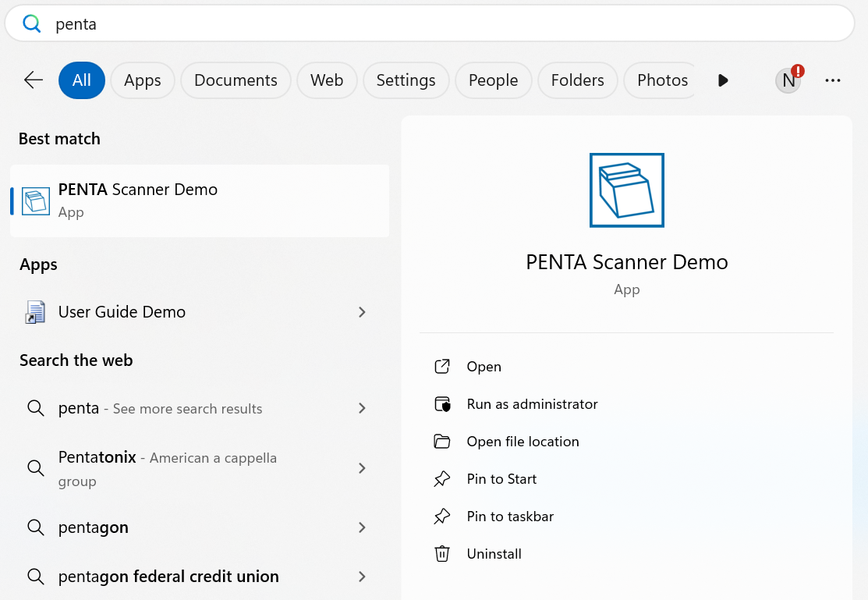Open PENTA Scanner Demo via Open action

tap(484, 367)
